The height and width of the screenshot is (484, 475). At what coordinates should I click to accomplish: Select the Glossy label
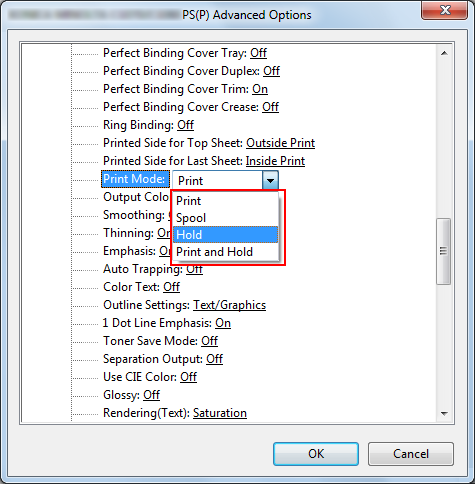click(122, 395)
